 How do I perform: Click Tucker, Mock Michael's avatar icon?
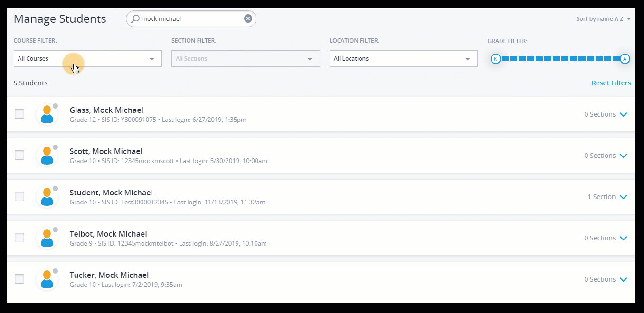pyautogui.click(x=47, y=279)
